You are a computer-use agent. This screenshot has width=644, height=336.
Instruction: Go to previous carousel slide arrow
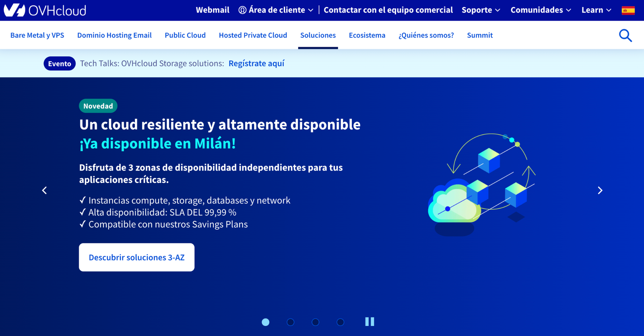coord(44,190)
